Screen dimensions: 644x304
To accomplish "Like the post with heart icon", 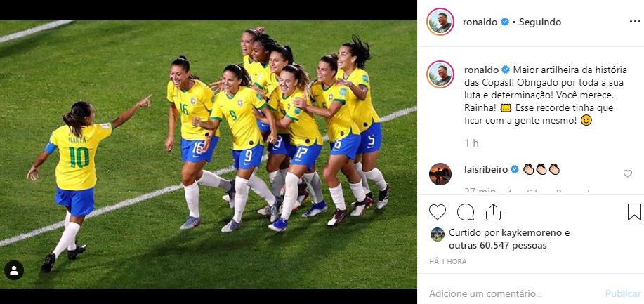I will pos(438,212).
